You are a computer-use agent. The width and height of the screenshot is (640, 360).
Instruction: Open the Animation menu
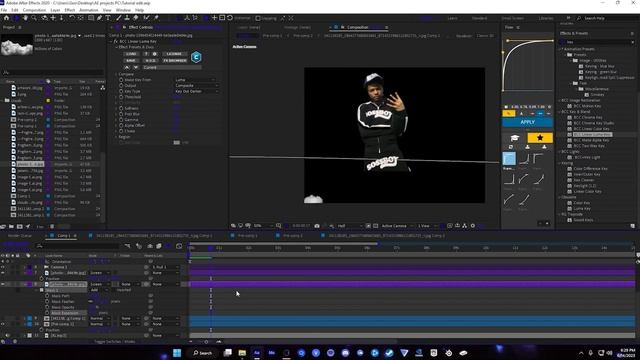click(x=89, y=10)
